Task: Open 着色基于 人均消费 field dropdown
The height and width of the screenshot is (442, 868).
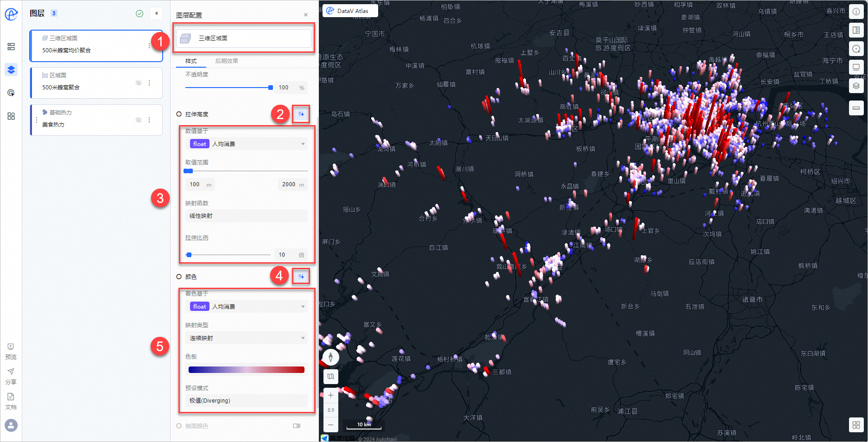Action: [247, 306]
